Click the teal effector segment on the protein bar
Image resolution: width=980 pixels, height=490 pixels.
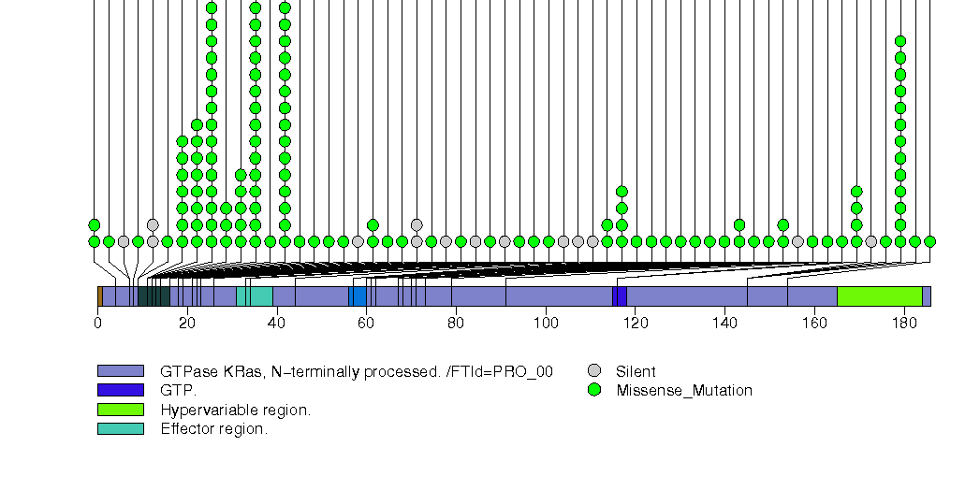(x=255, y=296)
